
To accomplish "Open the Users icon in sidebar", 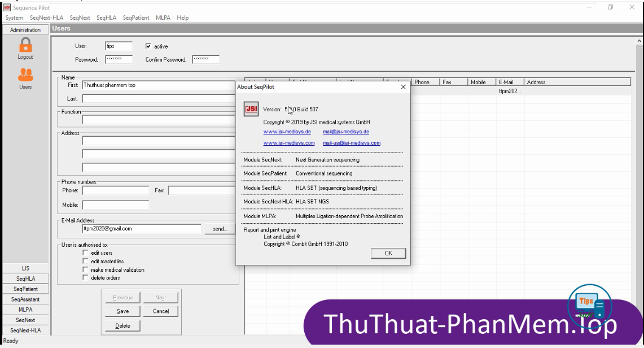I will click(25, 75).
